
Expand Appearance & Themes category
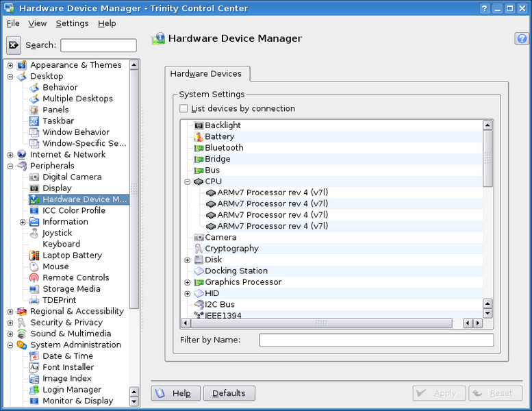pyautogui.click(x=10, y=65)
